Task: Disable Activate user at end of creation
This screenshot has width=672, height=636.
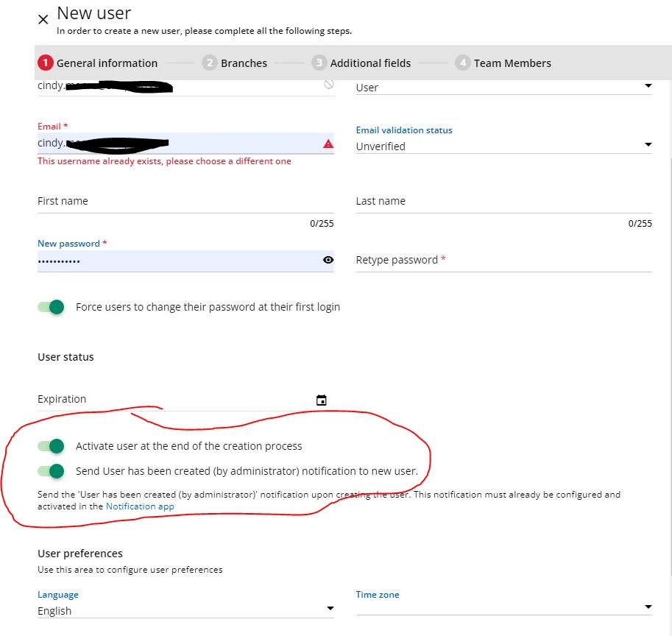Action: click(52, 446)
